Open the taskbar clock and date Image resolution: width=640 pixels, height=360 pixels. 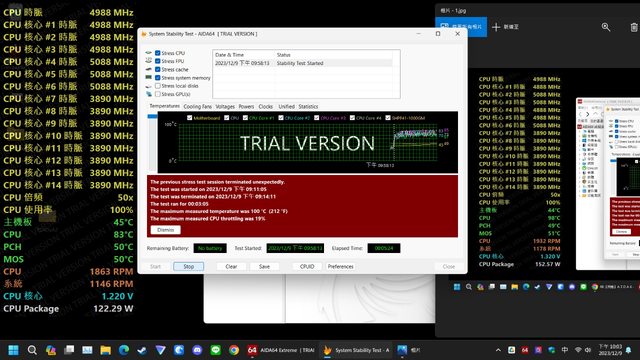coord(610,350)
